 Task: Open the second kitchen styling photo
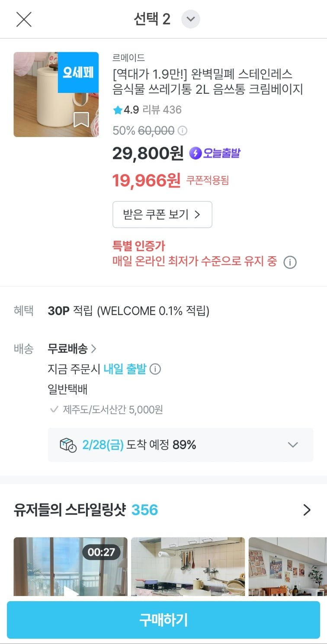tap(188, 567)
